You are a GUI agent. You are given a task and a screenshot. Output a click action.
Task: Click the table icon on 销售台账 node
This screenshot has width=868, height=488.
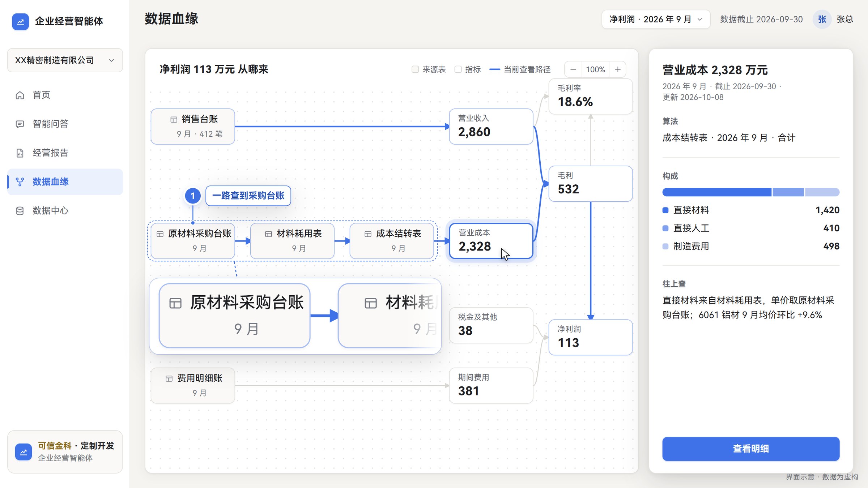(x=174, y=119)
